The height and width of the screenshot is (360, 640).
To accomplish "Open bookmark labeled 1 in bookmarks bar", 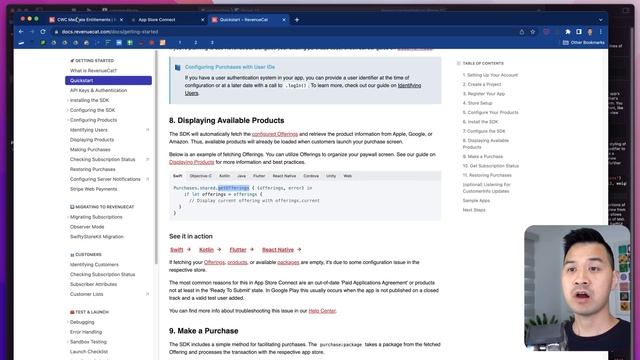I will 180,42.
